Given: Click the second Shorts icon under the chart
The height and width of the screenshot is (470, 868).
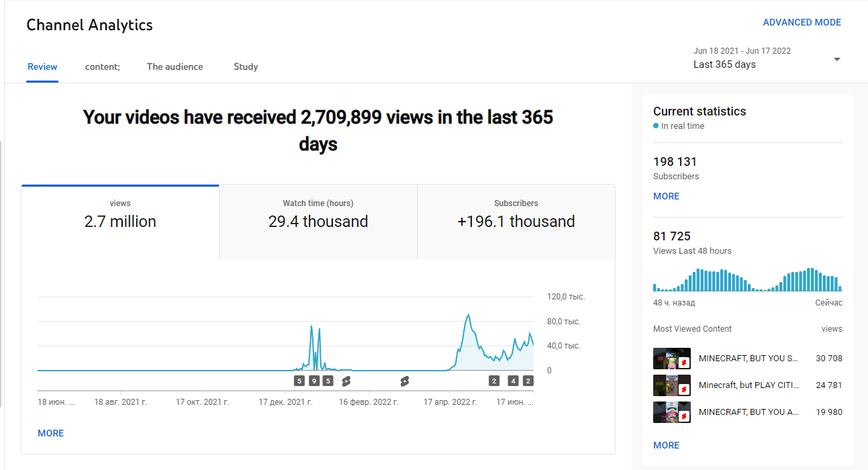Looking at the screenshot, I should [405, 381].
